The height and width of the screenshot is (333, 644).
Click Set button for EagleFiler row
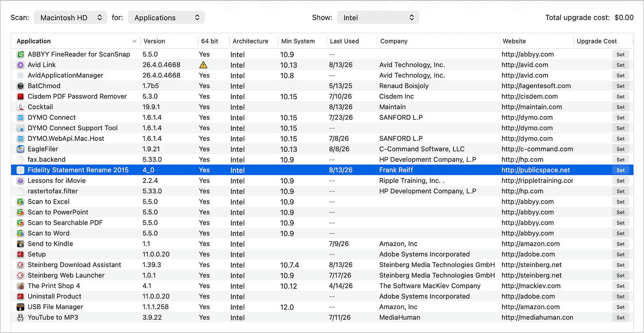[x=621, y=149]
